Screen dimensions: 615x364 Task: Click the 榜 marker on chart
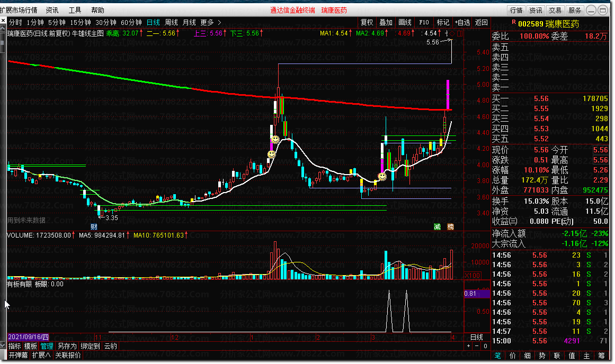[451, 226]
